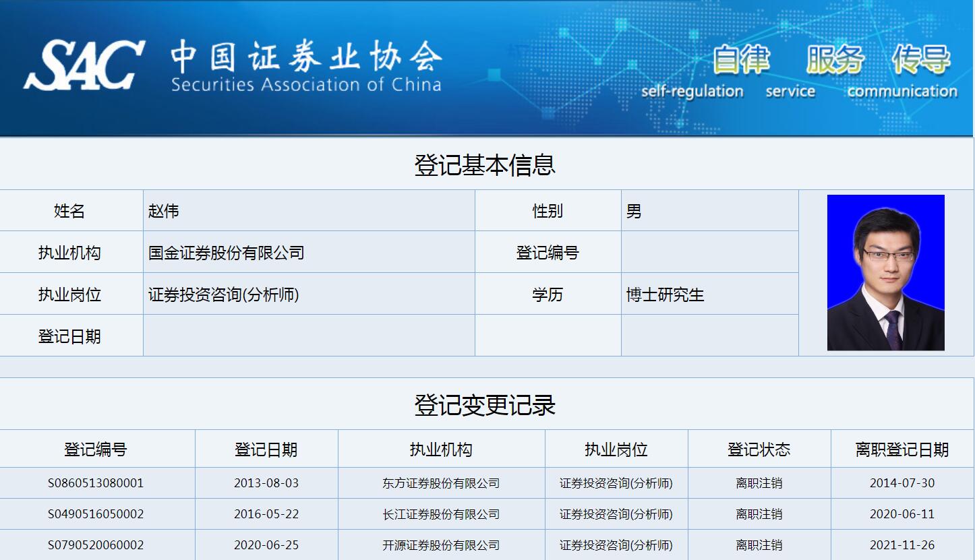Click 东方证券股份有限公司 in change records
Screen dimensions: 975x560
[x=441, y=483]
